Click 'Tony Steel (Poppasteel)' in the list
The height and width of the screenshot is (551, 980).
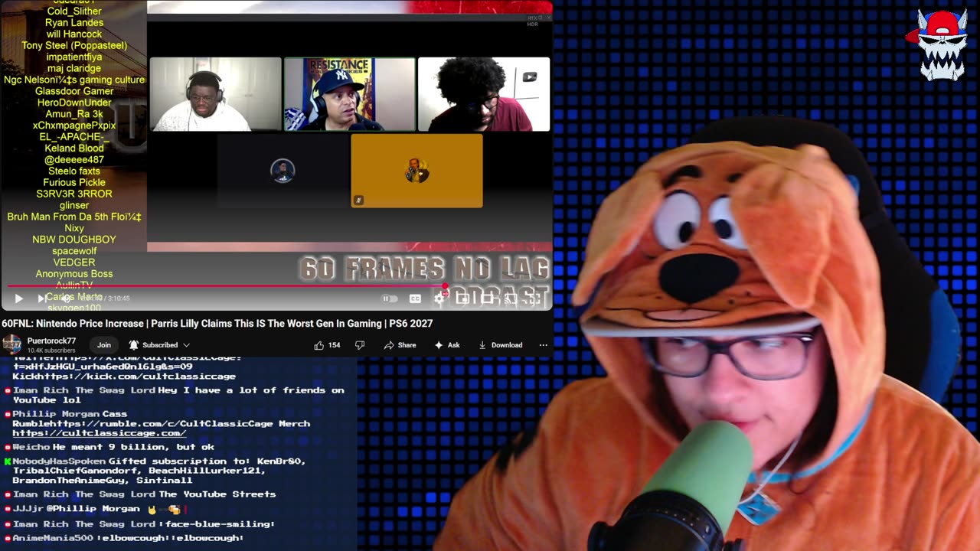74,46
